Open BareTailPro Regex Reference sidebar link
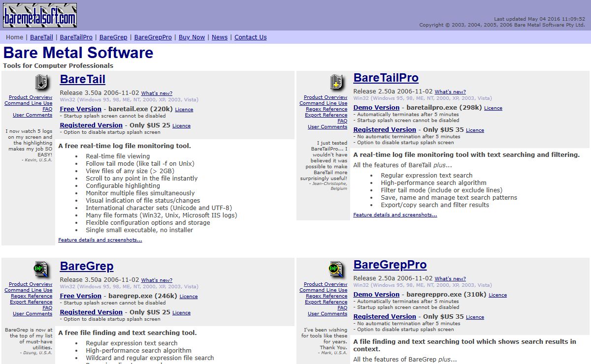 (326, 109)
